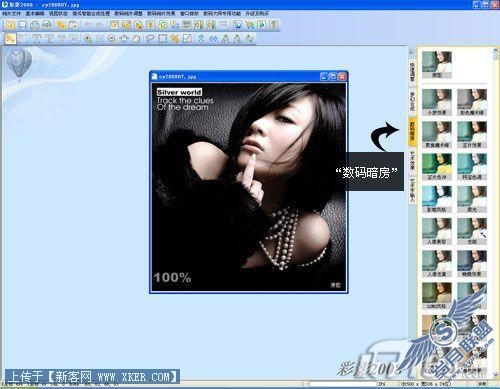Close the zy200807.jpg image window
Viewport: 500px width, 389px height.
click(342, 76)
